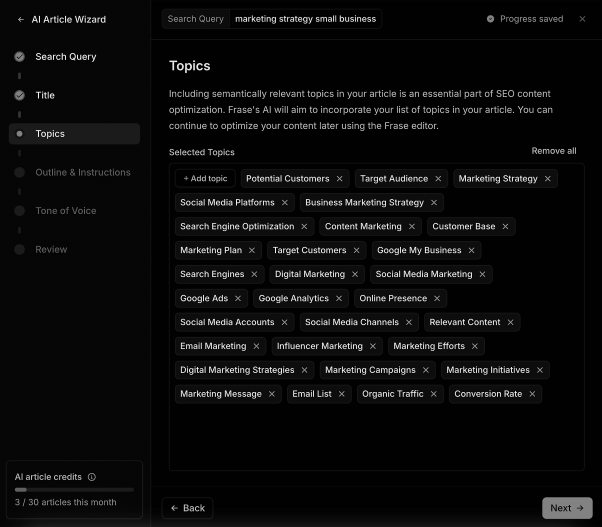Image resolution: width=602 pixels, height=527 pixels.
Task: Click the back arrow beside AI Article Wizard
Action: coord(21,20)
